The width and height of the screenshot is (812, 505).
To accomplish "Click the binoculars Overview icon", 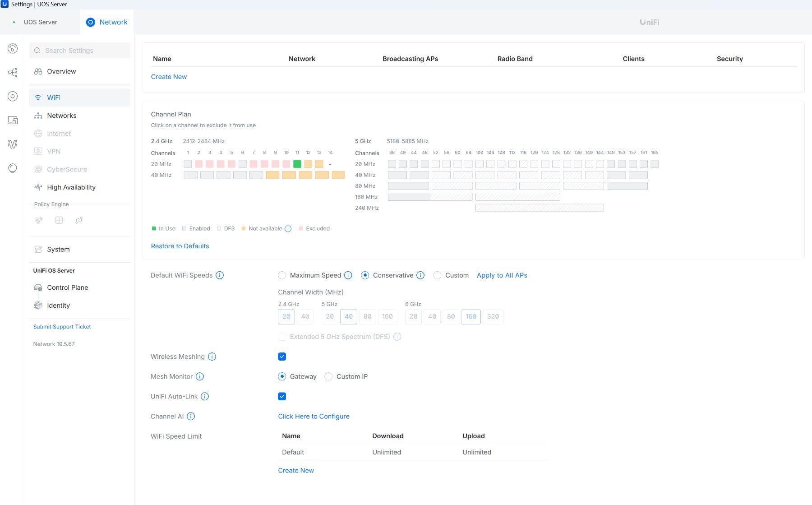I will (x=38, y=71).
